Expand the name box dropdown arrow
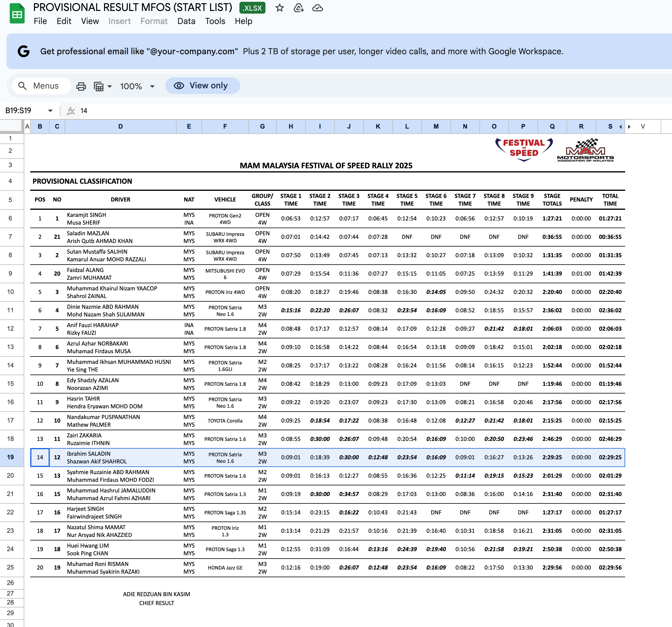This screenshot has width=672, height=627. 50,111
